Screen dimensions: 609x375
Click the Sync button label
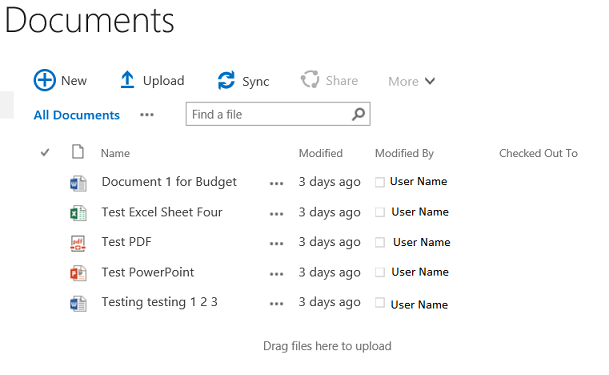[x=256, y=82]
